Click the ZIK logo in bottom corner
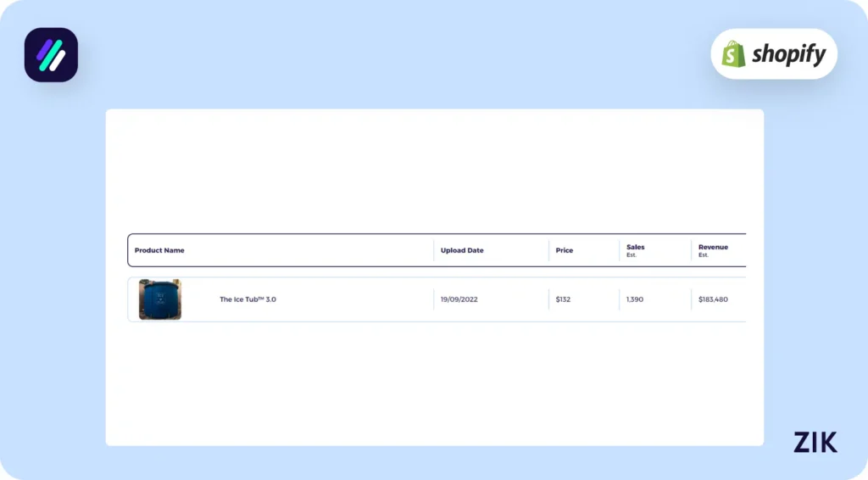The width and height of the screenshot is (868, 480). click(x=815, y=442)
